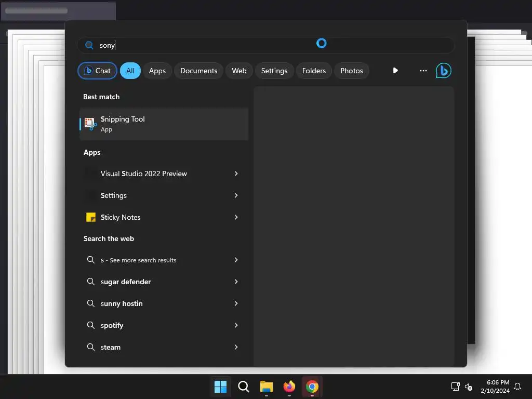This screenshot has width=532, height=399.
Task: Click magnifier icon beside sunny hostin
Action: (90, 303)
